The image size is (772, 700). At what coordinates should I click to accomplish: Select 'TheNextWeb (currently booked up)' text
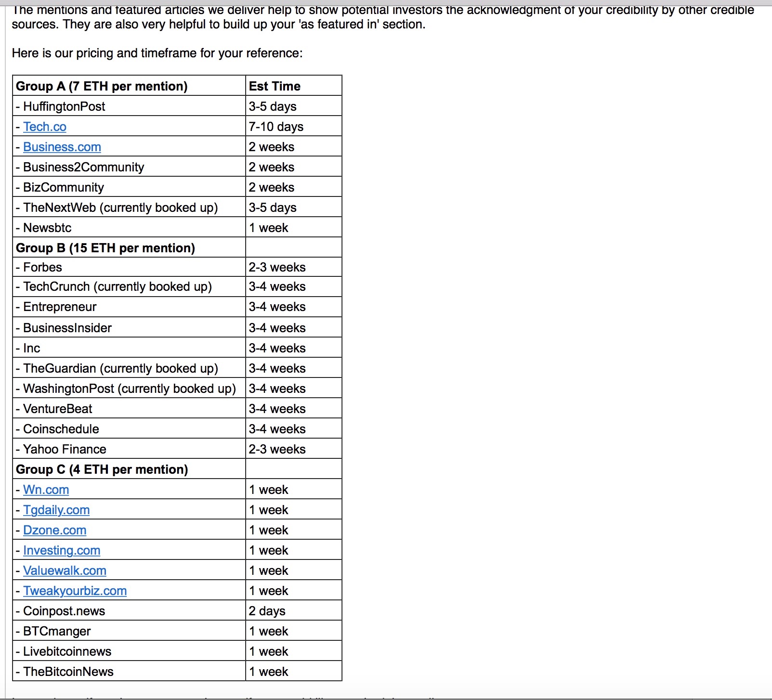pyautogui.click(x=120, y=207)
